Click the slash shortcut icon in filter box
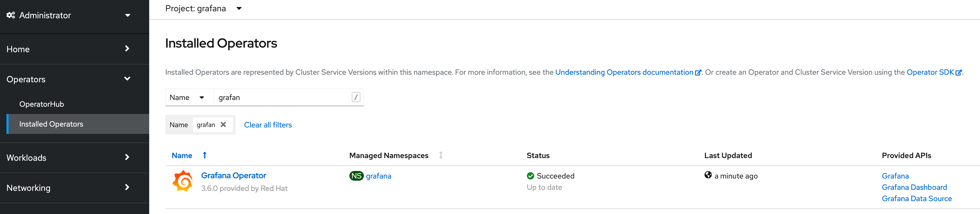980x214 pixels. click(x=356, y=97)
